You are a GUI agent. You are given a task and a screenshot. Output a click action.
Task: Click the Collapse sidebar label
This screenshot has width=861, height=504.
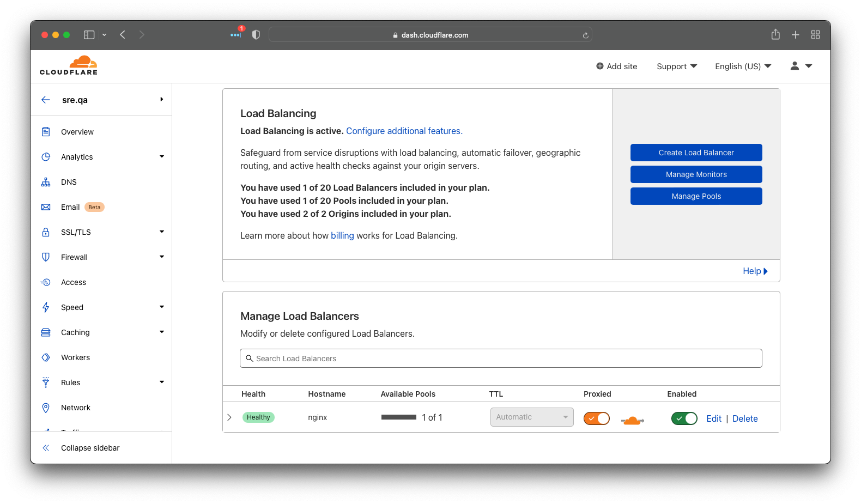(x=90, y=448)
